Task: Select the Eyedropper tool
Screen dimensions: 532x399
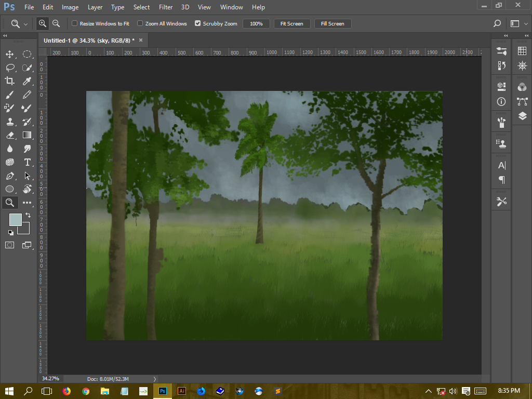Action: (x=27, y=81)
